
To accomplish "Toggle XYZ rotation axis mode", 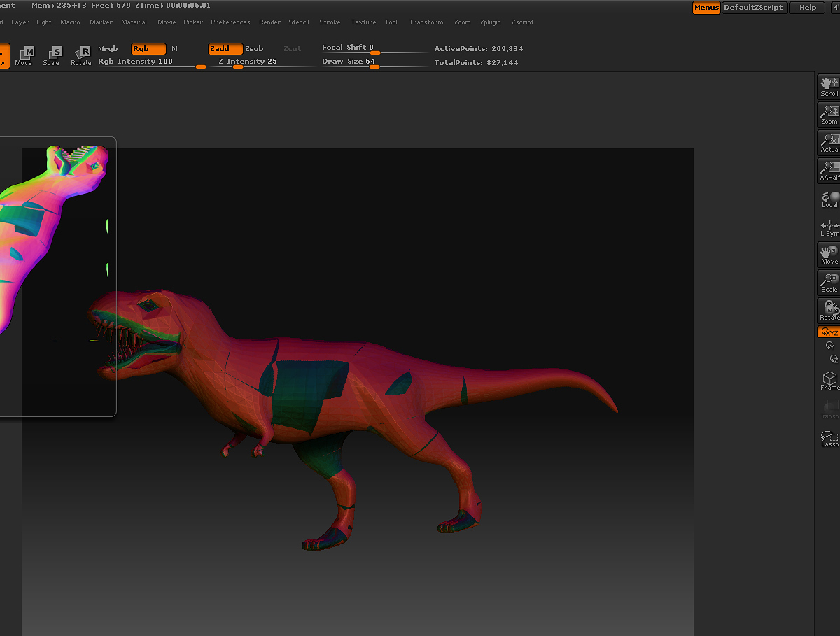I will point(829,332).
